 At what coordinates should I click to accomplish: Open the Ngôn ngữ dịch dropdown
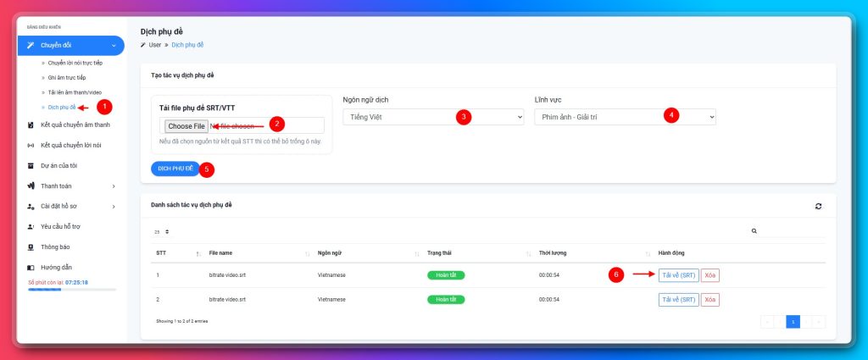[432, 117]
